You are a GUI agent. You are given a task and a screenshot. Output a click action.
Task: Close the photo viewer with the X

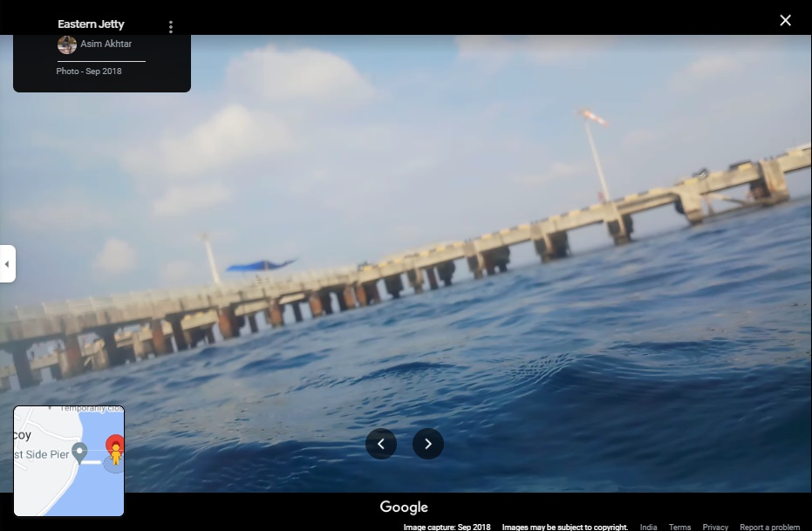point(784,19)
